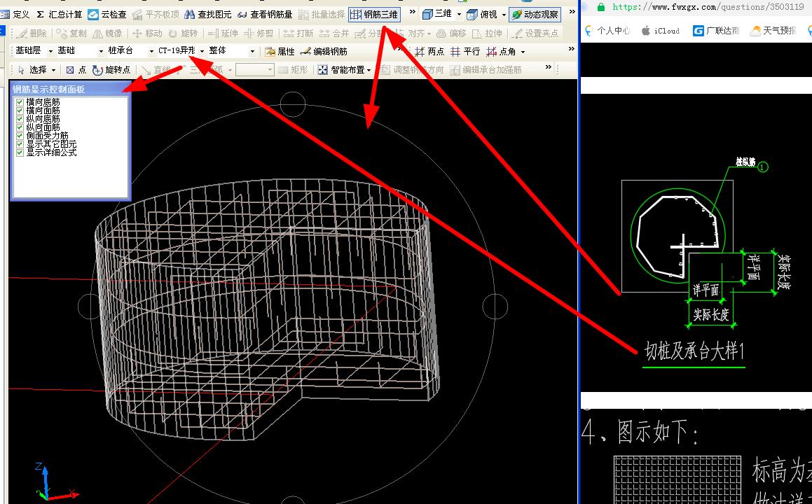This screenshot has height=504, width=812.
Task: Choose the 点 point draw mode
Action: pyautogui.click(x=76, y=70)
